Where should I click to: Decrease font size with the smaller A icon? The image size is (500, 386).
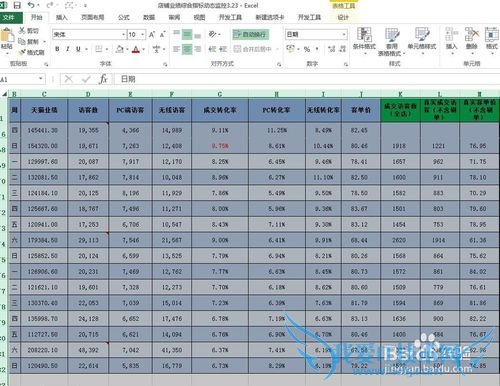(162, 34)
